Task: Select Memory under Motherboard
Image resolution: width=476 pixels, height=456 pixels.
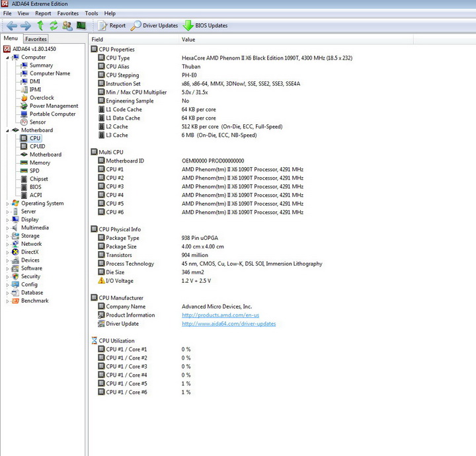Action: [40, 163]
